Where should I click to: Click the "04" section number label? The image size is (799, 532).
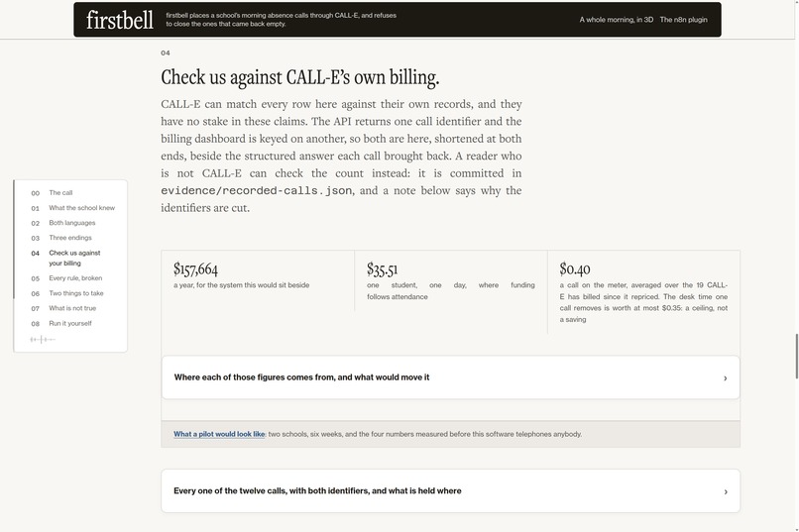(x=166, y=53)
